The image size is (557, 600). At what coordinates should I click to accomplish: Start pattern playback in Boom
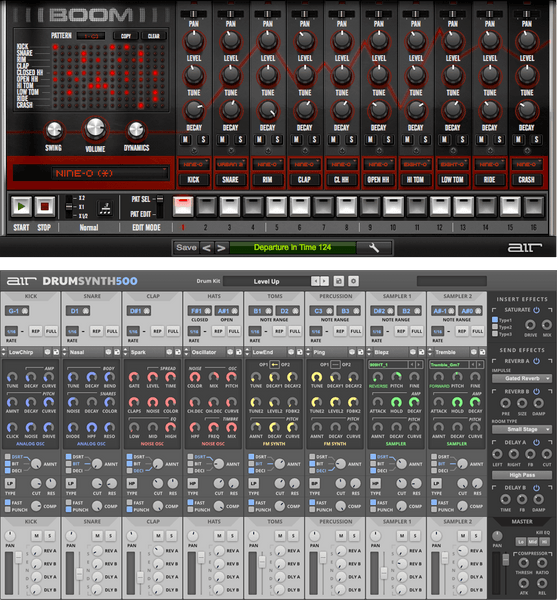pyautogui.click(x=21, y=207)
